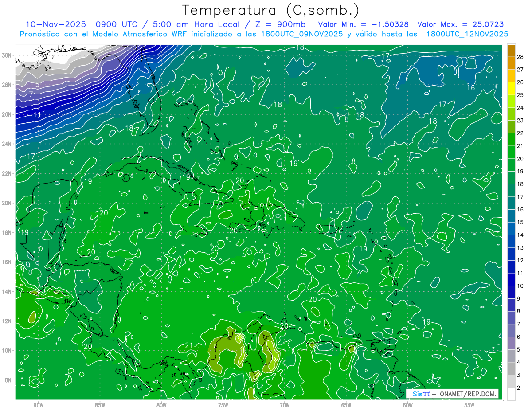
Task: Click the 55W longitude axis label
Action: [x=469, y=405]
